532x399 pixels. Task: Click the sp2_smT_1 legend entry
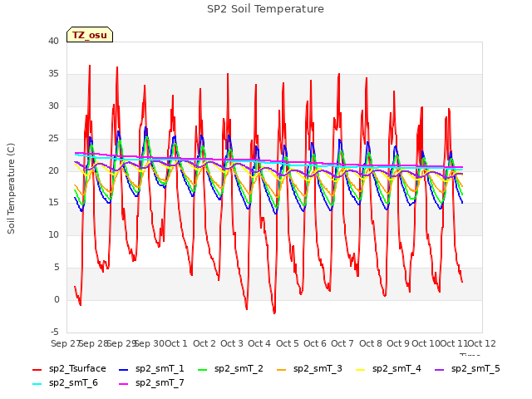pyautogui.click(x=151, y=368)
